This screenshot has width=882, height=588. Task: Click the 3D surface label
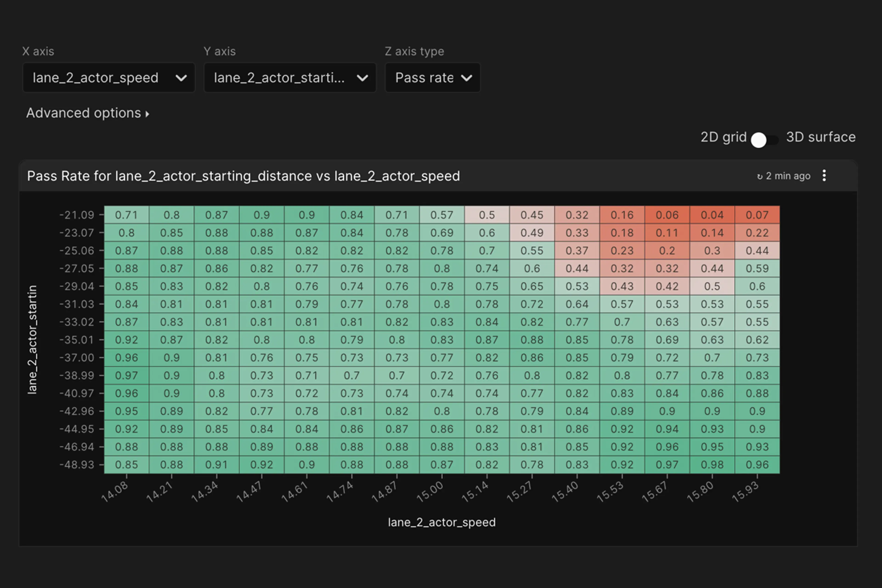tap(820, 137)
